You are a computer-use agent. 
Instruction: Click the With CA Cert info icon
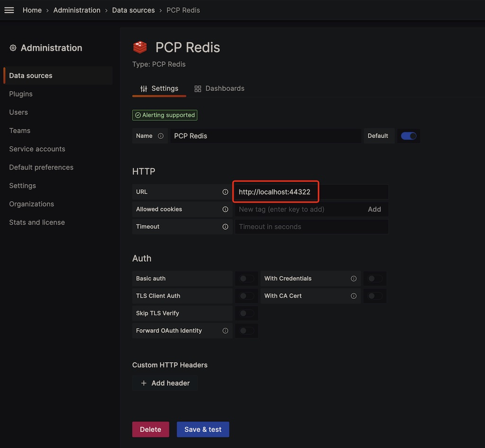[x=353, y=296]
